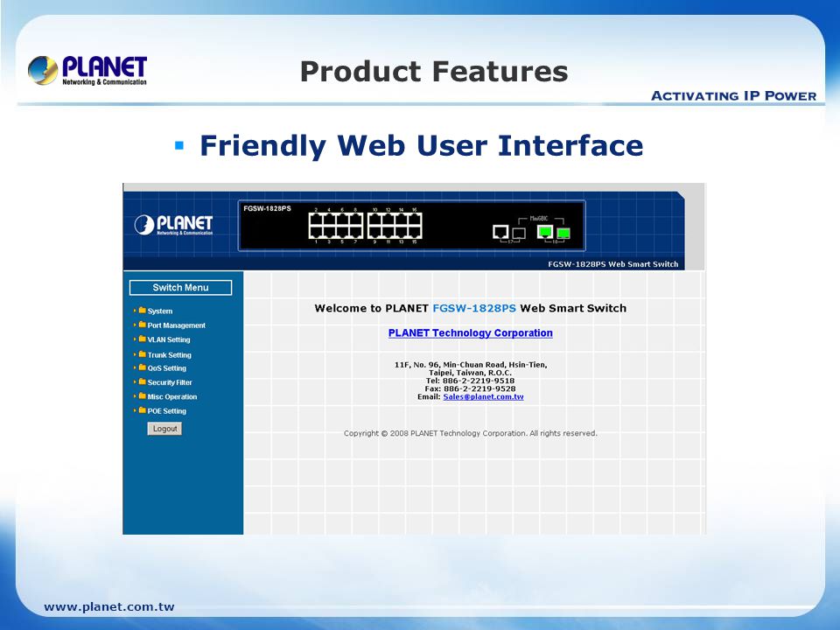Click 'Activating IP Power' slogan
The image size is (840, 630).
[x=734, y=96]
